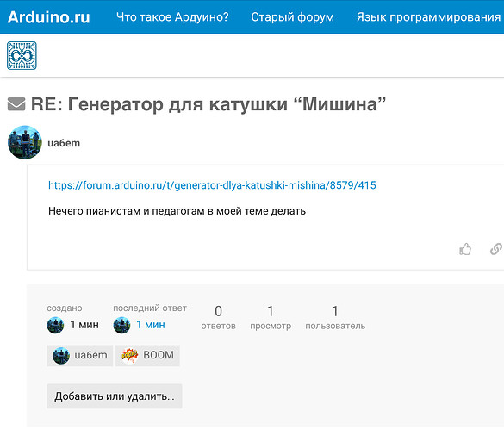The image size is (504, 430).
Task: Click the Arduino.ru site title
Action: (x=48, y=17)
